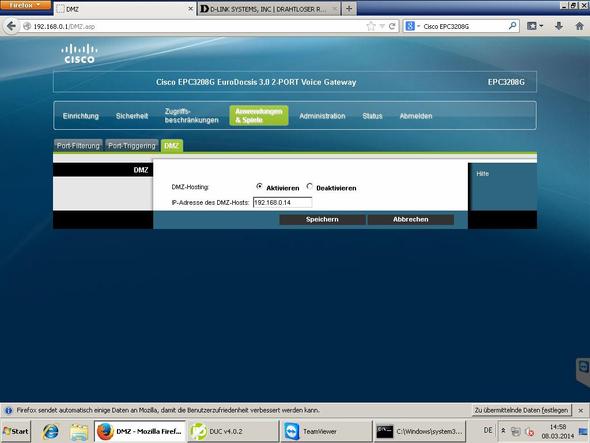Click the site identity globe icon
Screen dimensions: 590x443
click(x=27, y=26)
